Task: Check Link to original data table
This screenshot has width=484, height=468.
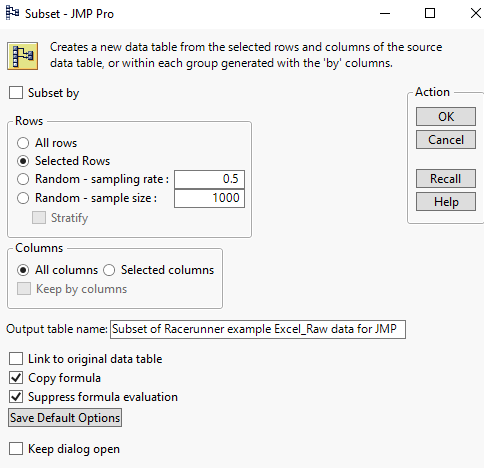Action: 16,359
